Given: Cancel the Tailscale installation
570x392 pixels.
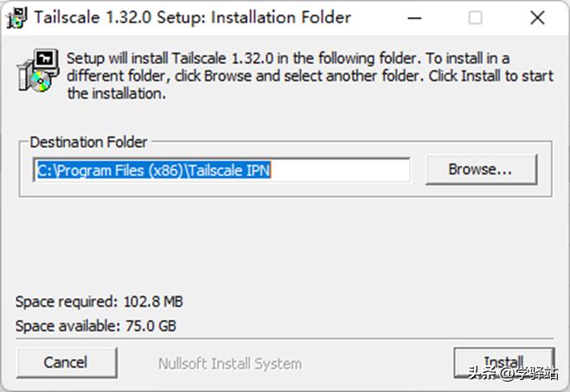Looking at the screenshot, I should click(x=66, y=363).
